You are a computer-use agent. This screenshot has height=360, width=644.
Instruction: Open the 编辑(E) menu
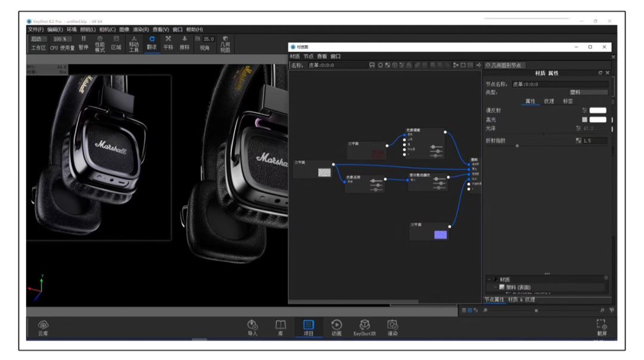55,30
